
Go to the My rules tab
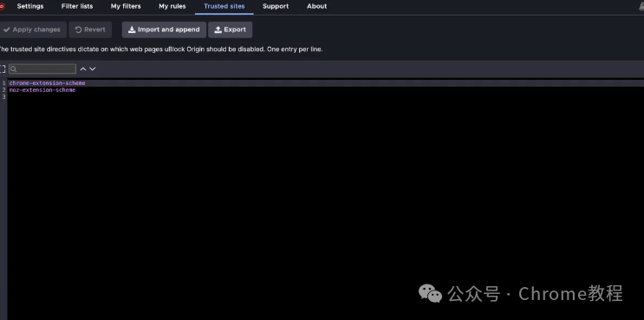click(x=172, y=6)
